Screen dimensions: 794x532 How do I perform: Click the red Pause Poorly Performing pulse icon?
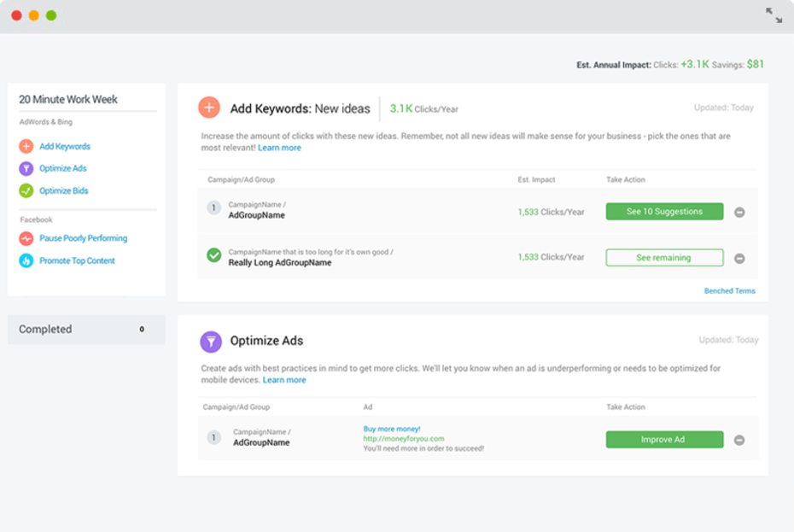(26, 238)
